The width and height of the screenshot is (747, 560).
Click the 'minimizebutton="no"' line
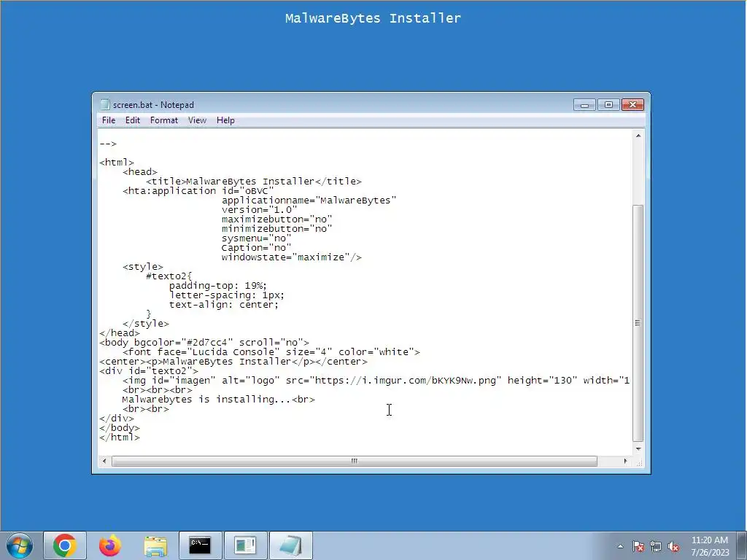(x=276, y=229)
